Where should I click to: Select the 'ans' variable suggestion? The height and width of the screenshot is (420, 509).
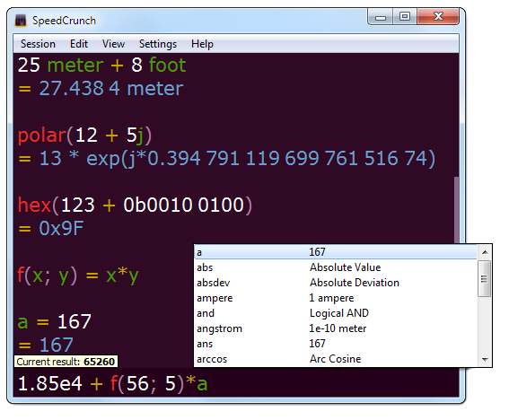click(x=336, y=344)
